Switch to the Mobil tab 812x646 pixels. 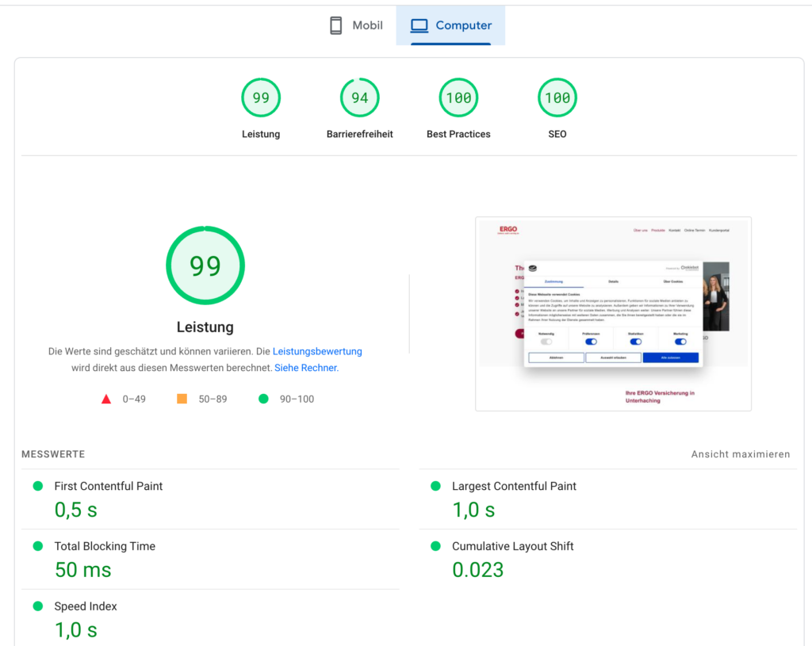click(355, 25)
